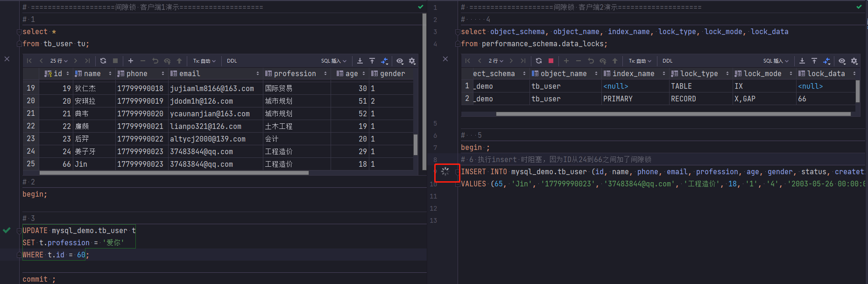Open view options eye in data_locks toolbar

point(842,61)
